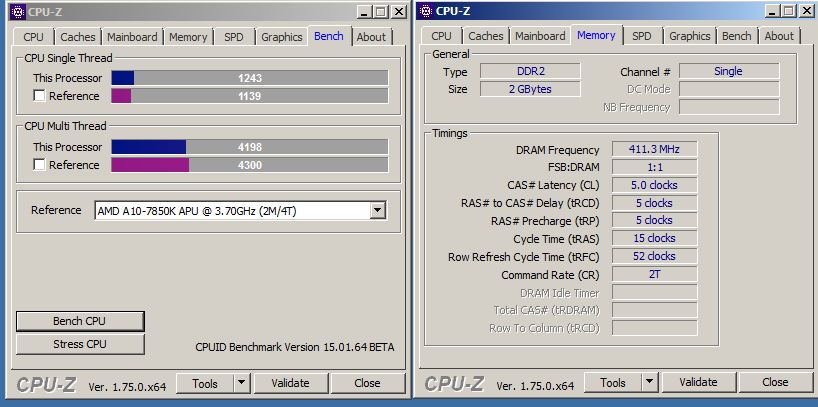Click tRCD value 5 clocks

(x=654, y=203)
